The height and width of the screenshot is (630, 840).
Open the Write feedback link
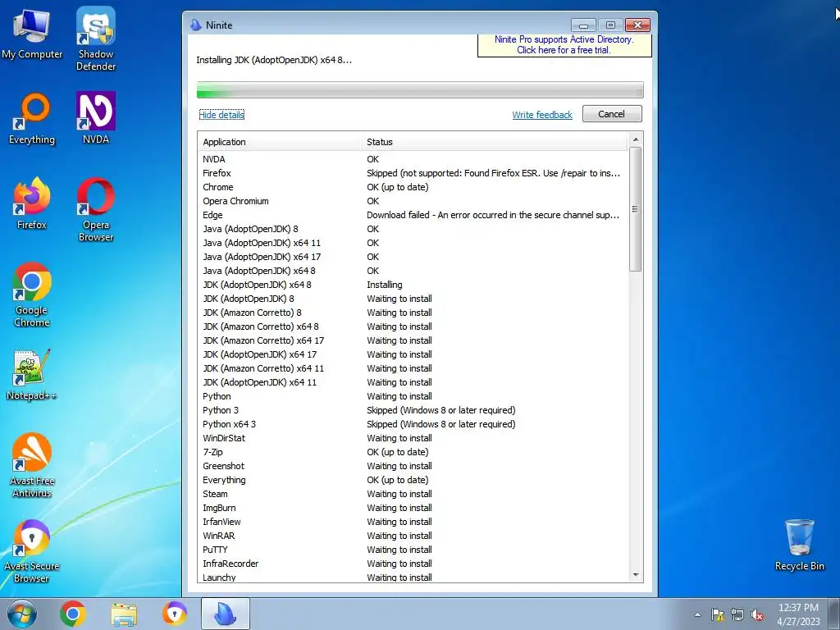tap(542, 115)
